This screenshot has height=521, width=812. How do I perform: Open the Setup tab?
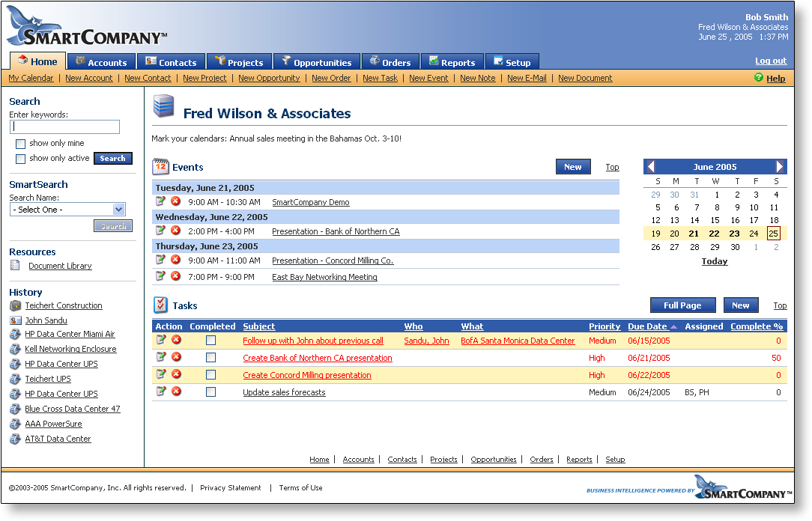(x=512, y=61)
